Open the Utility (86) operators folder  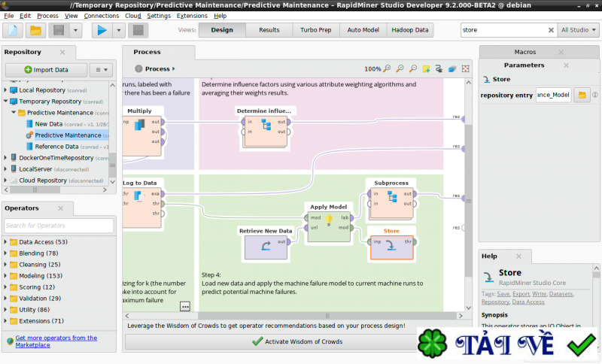pos(34,310)
